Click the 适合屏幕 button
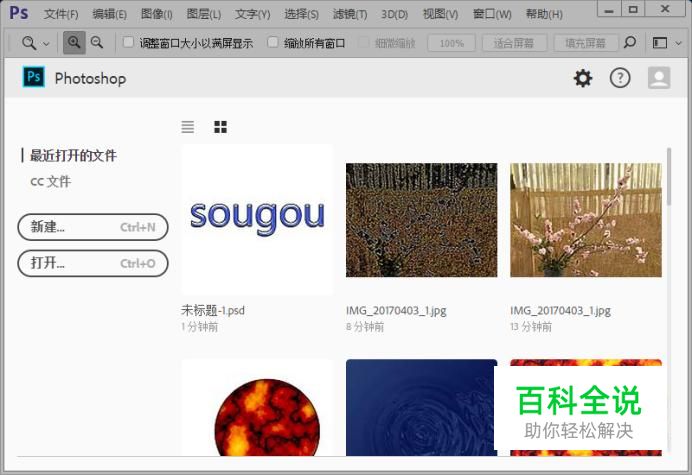The height and width of the screenshot is (475, 692). (x=514, y=43)
